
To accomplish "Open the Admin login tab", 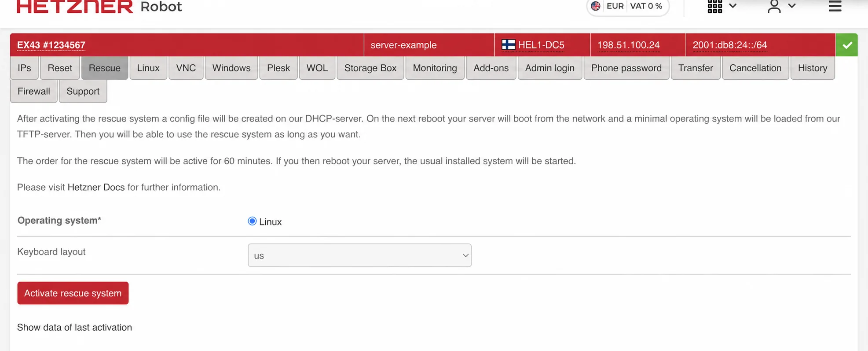I will [x=550, y=68].
